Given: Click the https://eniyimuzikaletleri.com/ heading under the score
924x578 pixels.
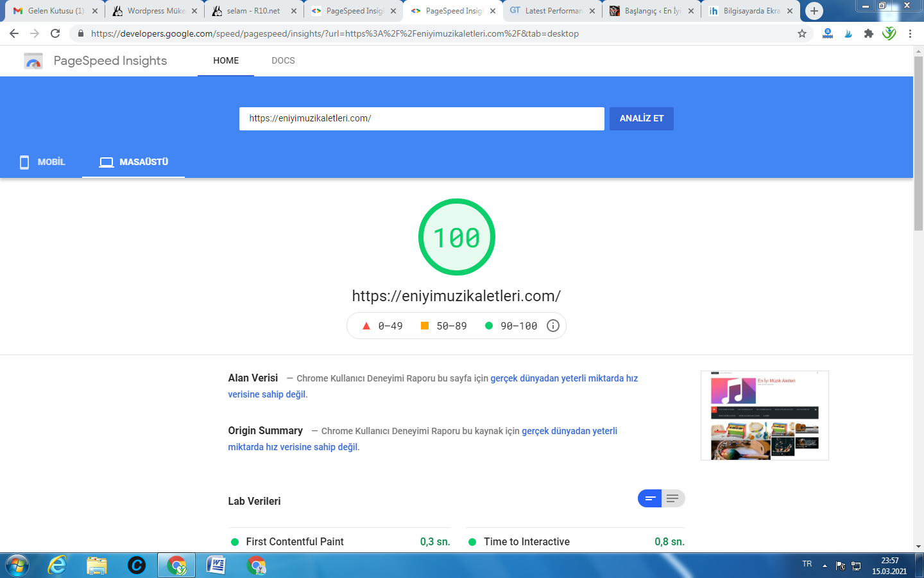Looking at the screenshot, I should (456, 296).
